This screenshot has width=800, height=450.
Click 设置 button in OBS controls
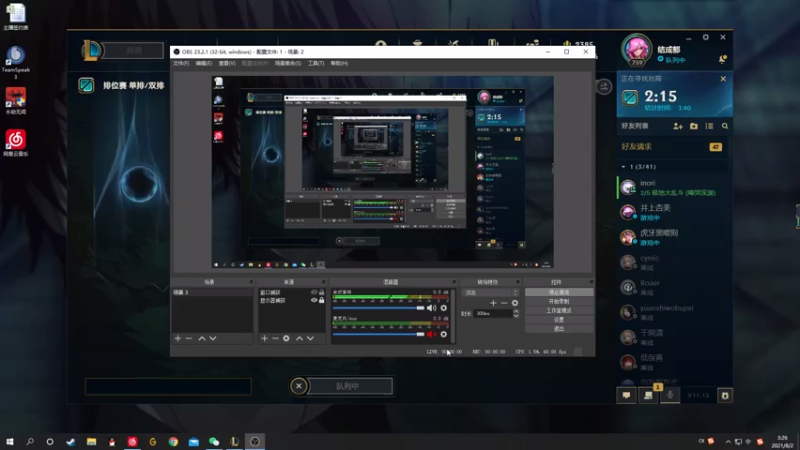[559, 320]
